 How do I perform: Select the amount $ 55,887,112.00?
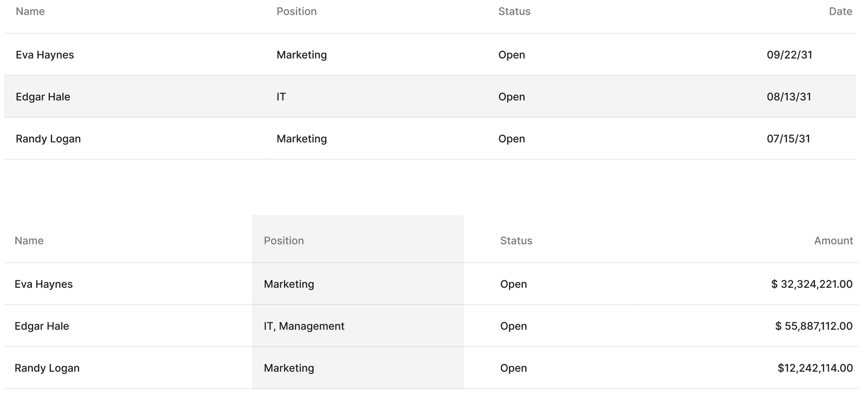[x=814, y=326]
